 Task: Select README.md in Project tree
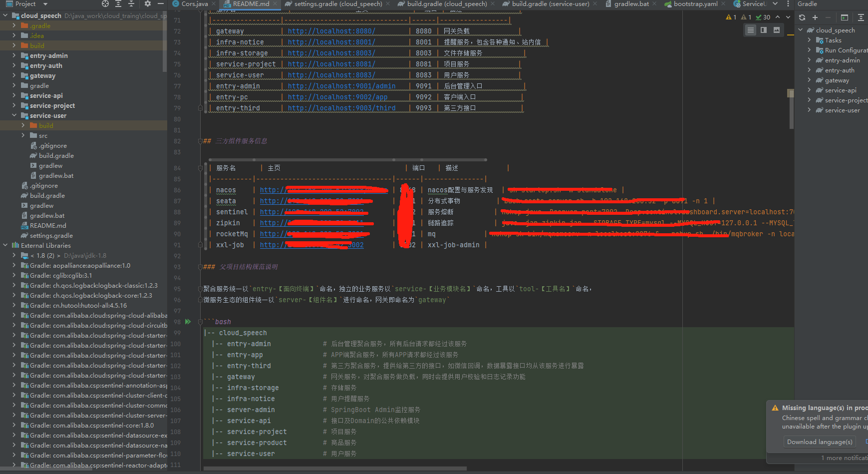click(48, 225)
